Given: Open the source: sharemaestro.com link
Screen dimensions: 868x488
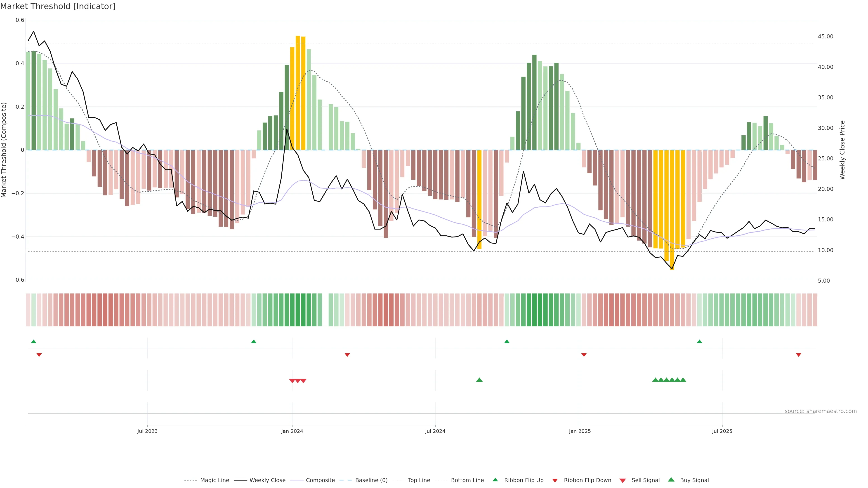Looking at the screenshot, I should pyautogui.click(x=821, y=411).
